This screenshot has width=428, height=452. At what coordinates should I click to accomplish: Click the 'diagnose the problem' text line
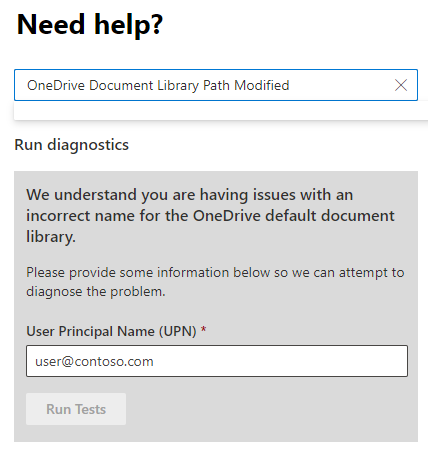tap(96, 292)
